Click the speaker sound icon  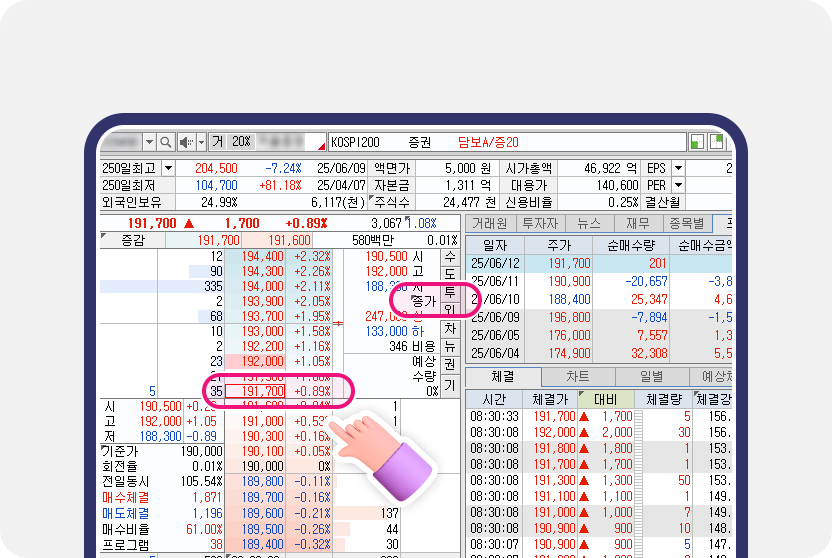185,142
